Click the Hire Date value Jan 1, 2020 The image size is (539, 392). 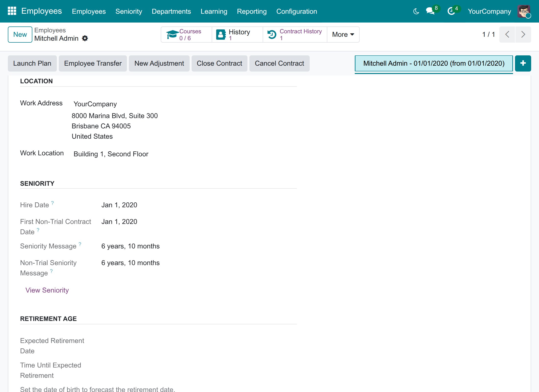pyautogui.click(x=119, y=205)
